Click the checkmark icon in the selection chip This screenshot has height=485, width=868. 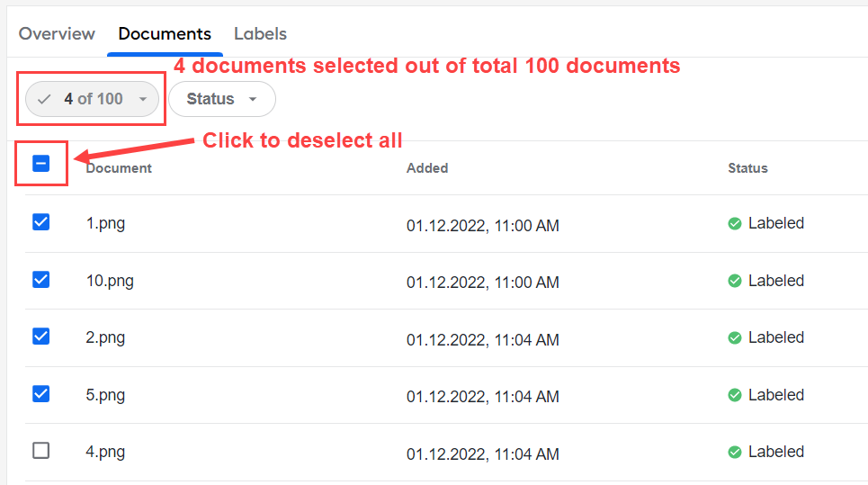(x=44, y=100)
